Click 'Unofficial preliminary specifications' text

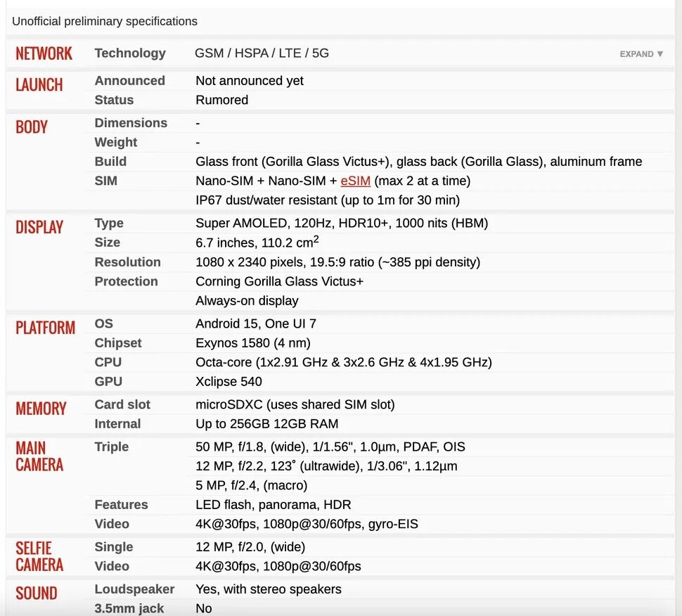pos(104,21)
